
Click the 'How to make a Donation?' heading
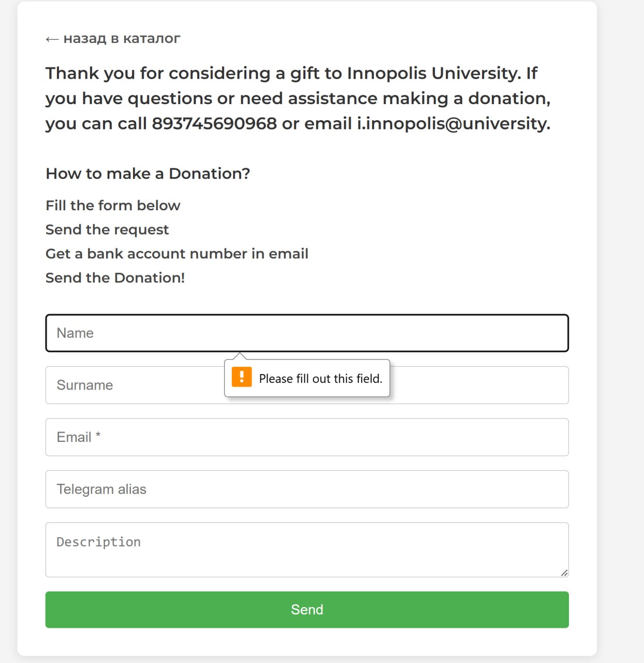[148, 174]
